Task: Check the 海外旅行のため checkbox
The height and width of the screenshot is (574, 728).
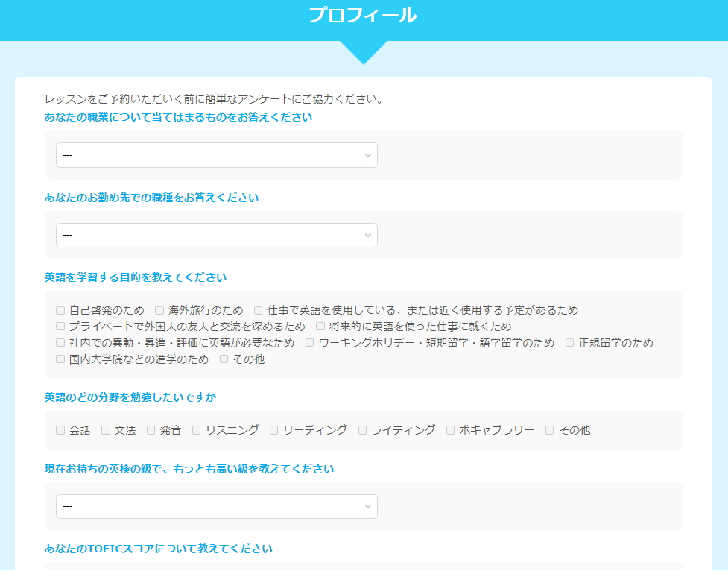Action: point(159,310)
